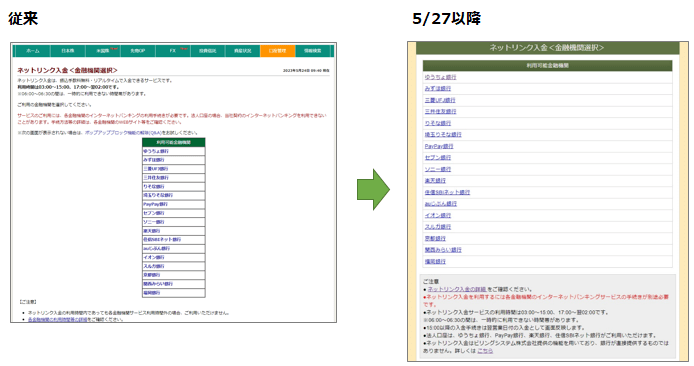Select イオン銀行 in the new 5/27 list

pyautogui.click(x=438, y=216)
